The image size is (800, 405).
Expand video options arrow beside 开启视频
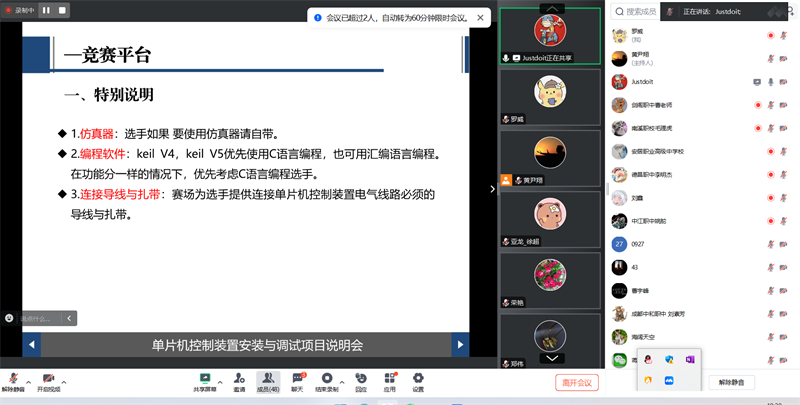63,380
